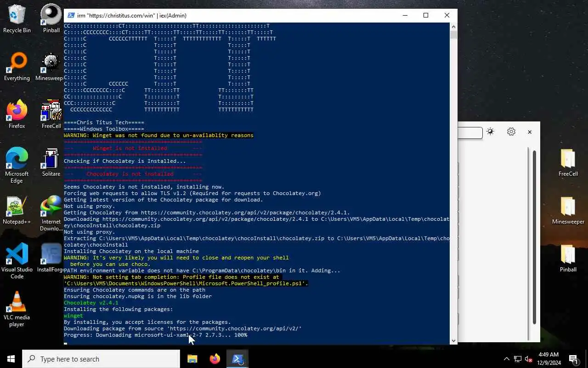Close the PowerShell window
Screen dimensions: 588x368
tap(447, 15)
